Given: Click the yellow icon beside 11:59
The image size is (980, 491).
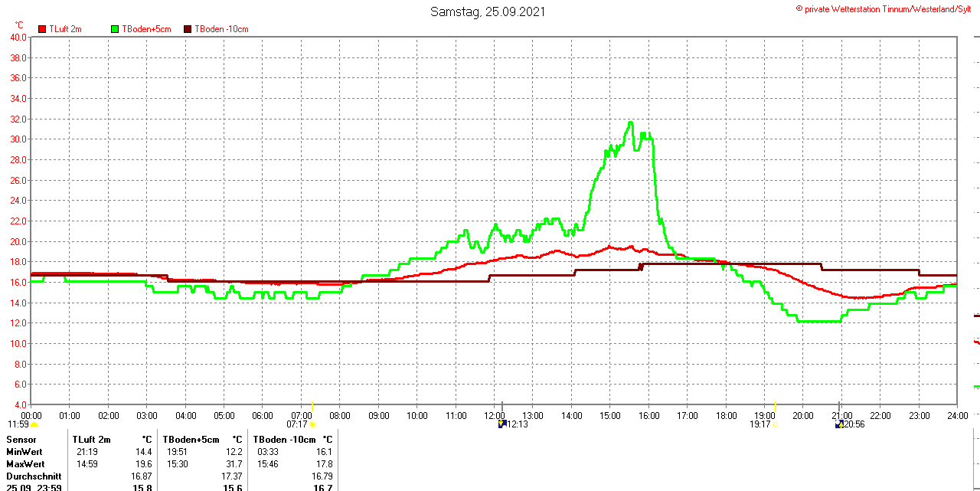Looking at the screenshot, I should pos(34,424).
